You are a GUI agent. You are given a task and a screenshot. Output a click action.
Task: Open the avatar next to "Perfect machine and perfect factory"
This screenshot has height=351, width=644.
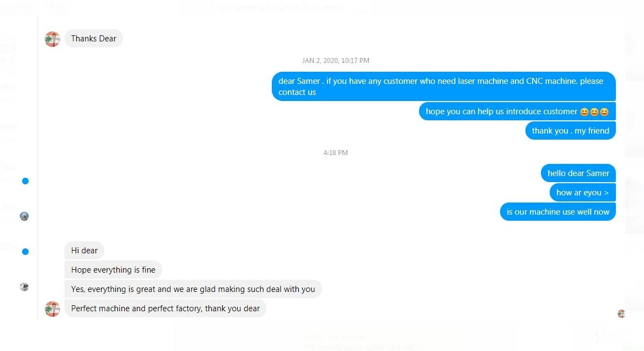(x=52, y=309)
